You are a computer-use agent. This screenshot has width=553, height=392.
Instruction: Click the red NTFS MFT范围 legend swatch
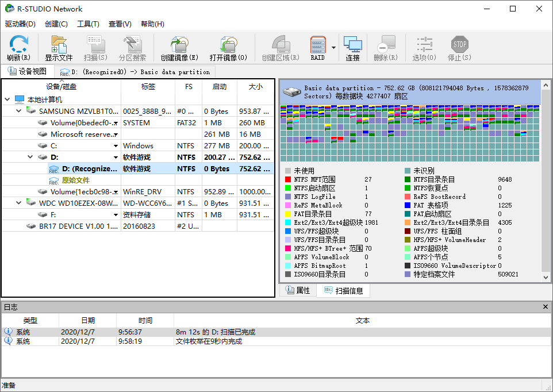point(288,179)
